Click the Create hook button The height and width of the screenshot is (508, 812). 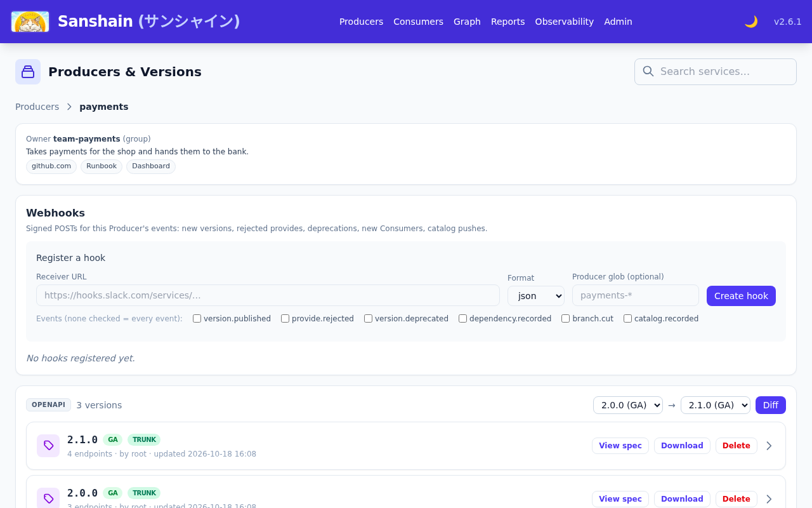pyautogui.click(x=741, y=296)
